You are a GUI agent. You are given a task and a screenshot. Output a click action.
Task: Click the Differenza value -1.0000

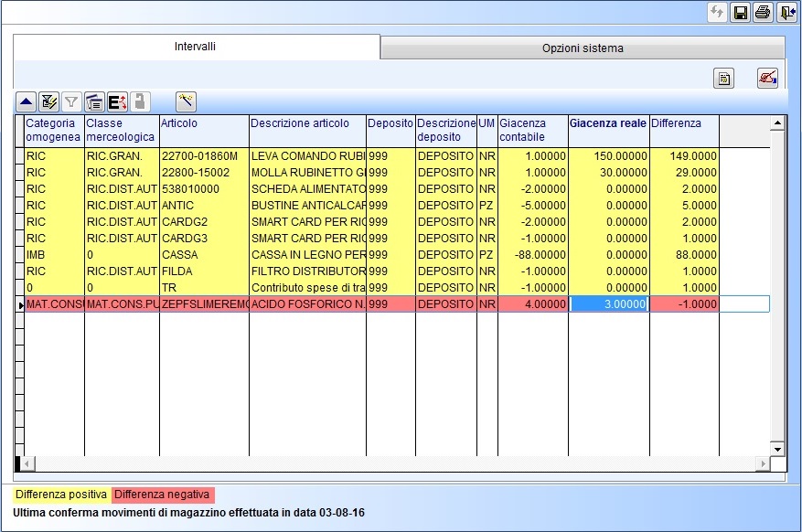[x=684, y=304]
